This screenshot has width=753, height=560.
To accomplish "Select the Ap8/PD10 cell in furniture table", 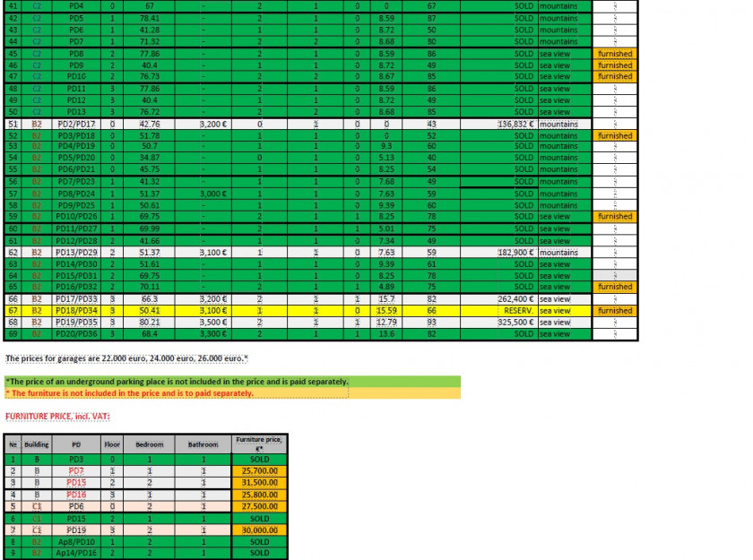I will 76,541.
